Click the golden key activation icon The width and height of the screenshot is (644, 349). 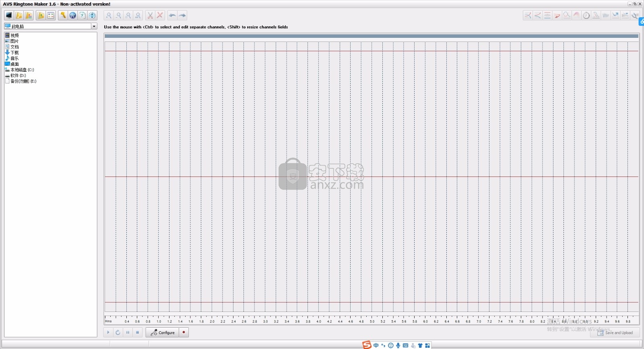coord(63,15)
